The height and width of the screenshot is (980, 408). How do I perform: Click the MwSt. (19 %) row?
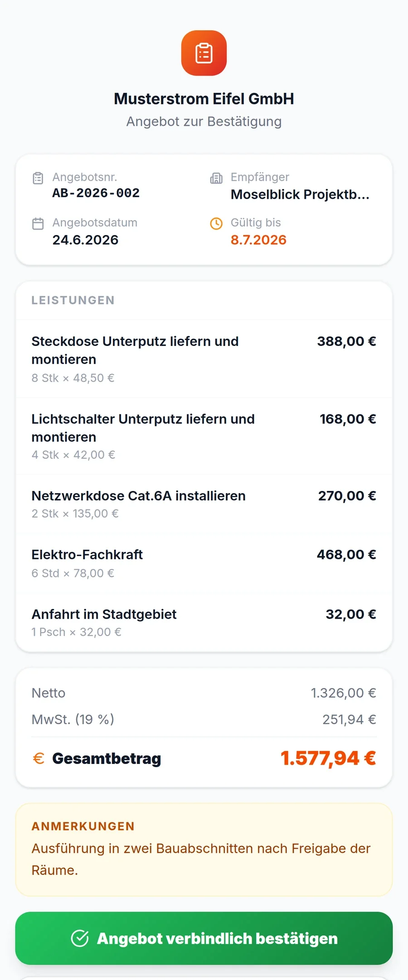pos(204,719)
